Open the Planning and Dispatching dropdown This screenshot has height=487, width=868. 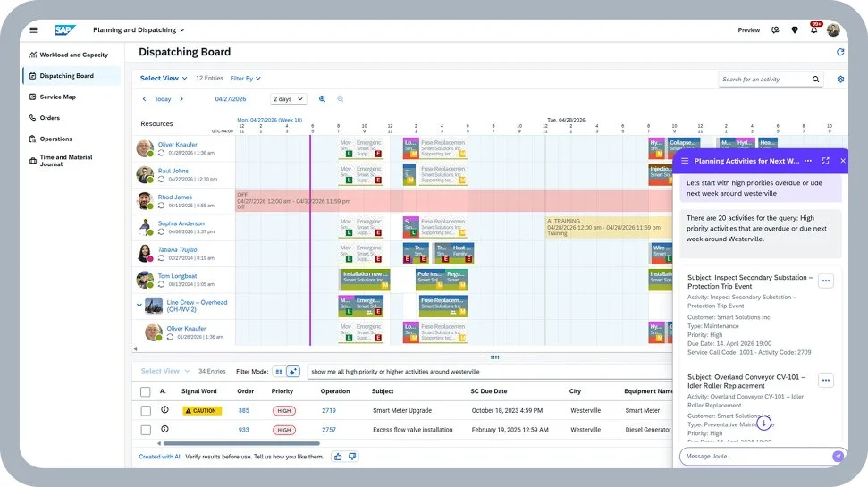click(139, 29)
